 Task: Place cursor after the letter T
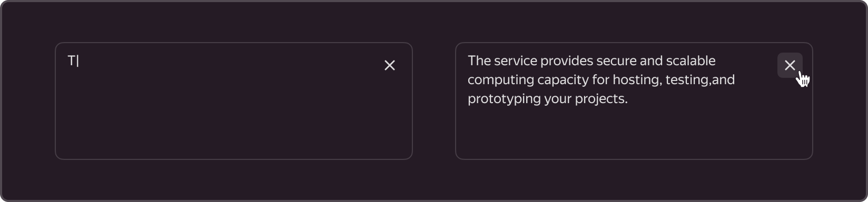(78, 61)
